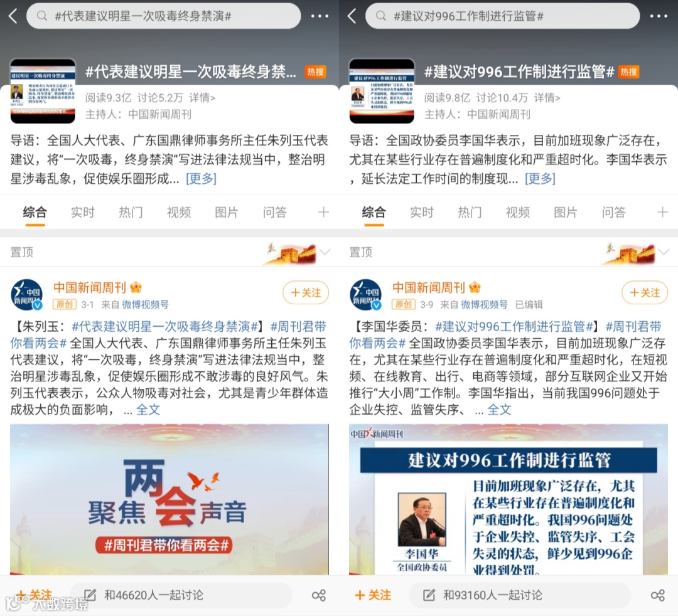Expand 全文 of the 朱列玉 post
The image size is (678, 616).
[x=148, y=410]
